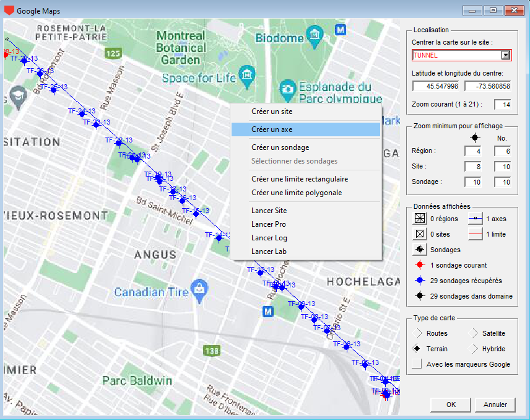Maximize the Google Maps window
Screen dimensions: 530x420
(493, 11)
